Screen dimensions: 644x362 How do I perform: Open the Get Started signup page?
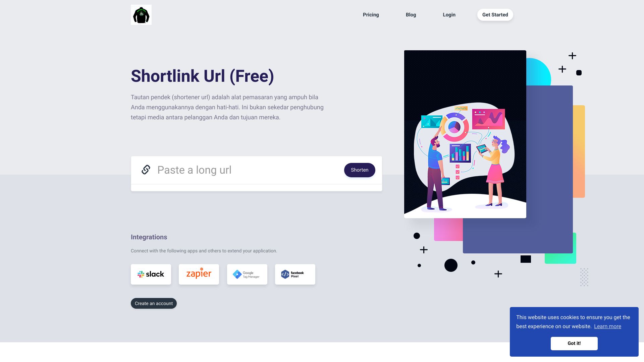pyautogui.click(x=495, y=15)
